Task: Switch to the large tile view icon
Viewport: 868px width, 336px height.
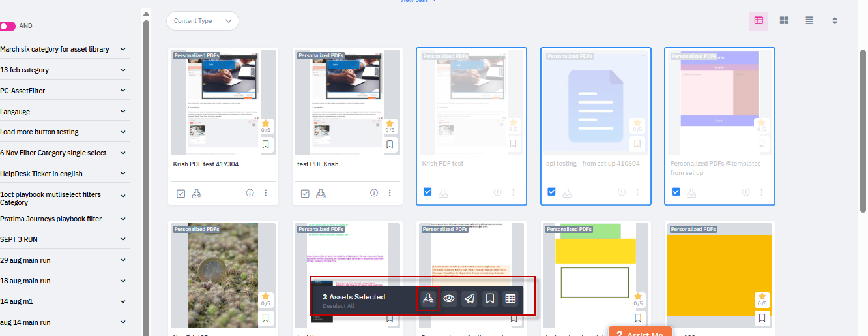Action: 784,21
